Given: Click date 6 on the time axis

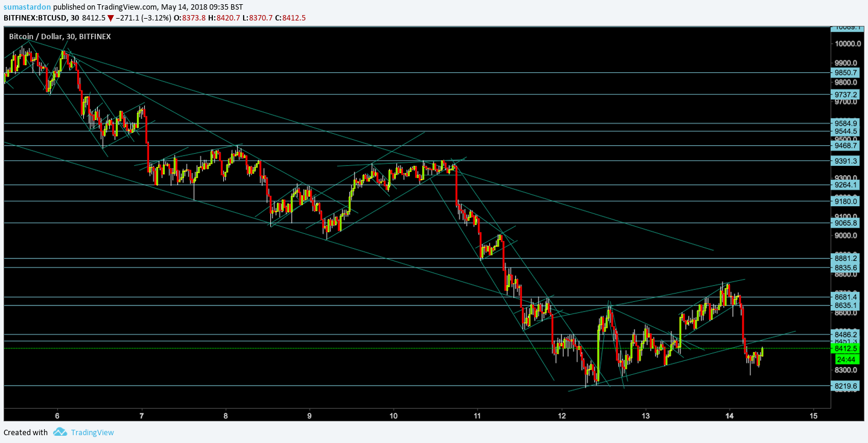Looking at the screenshot, I should click(x=57, y=416).
